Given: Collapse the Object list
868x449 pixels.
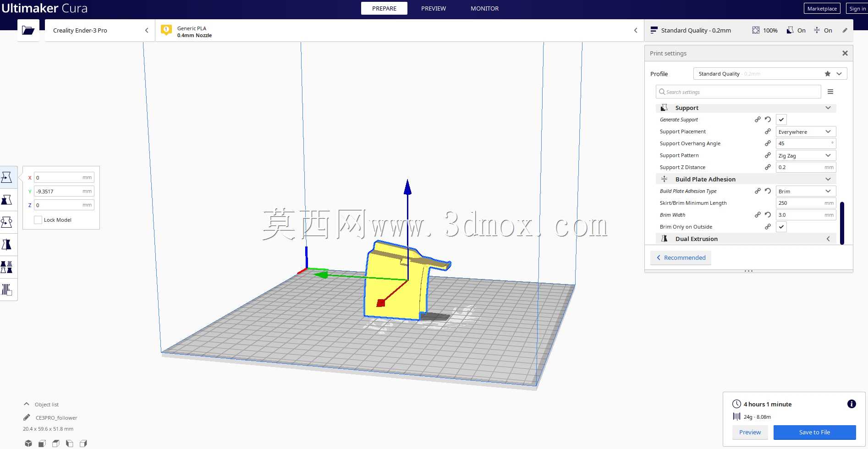Looking at the screenshot, I should click(x=26, y=404).
